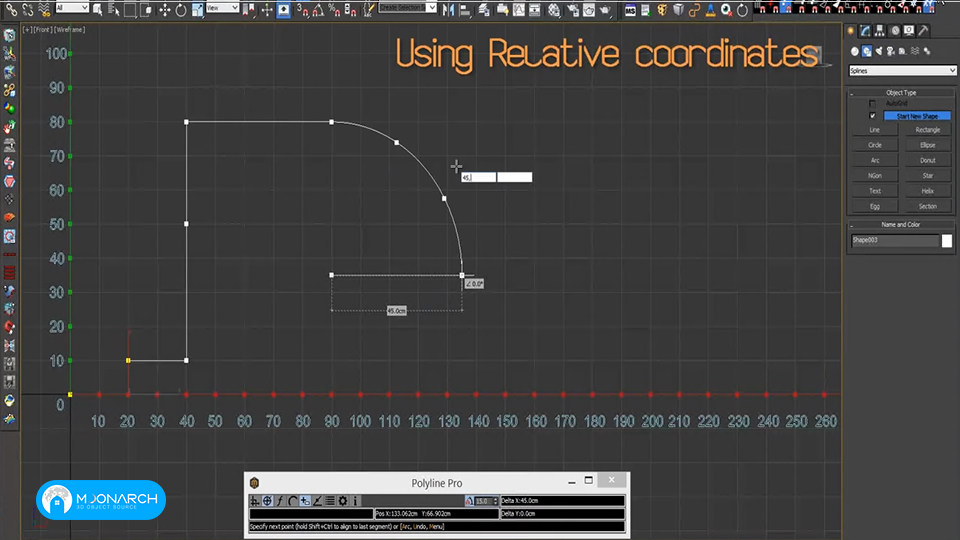960x540 pixels.
Task: Switch to the Utilities panel tab
Action: click(923, 30)
